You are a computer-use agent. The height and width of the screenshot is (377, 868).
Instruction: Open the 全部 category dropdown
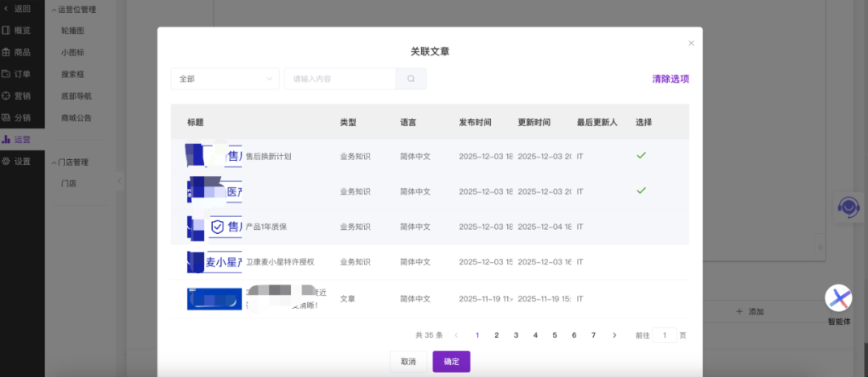point(225,79)
